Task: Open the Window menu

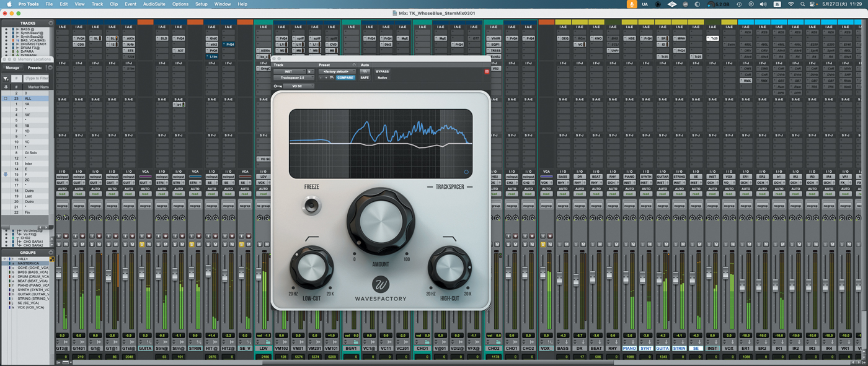Action: pyautogui.click(x=223, y=4)
